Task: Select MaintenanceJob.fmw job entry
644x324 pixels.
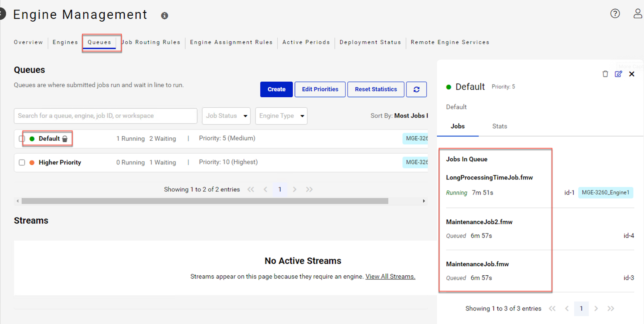Action: coord(477,264)
